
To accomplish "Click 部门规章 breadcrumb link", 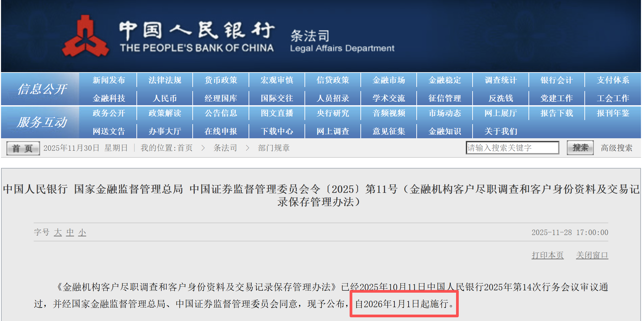I will pos(273,148).
